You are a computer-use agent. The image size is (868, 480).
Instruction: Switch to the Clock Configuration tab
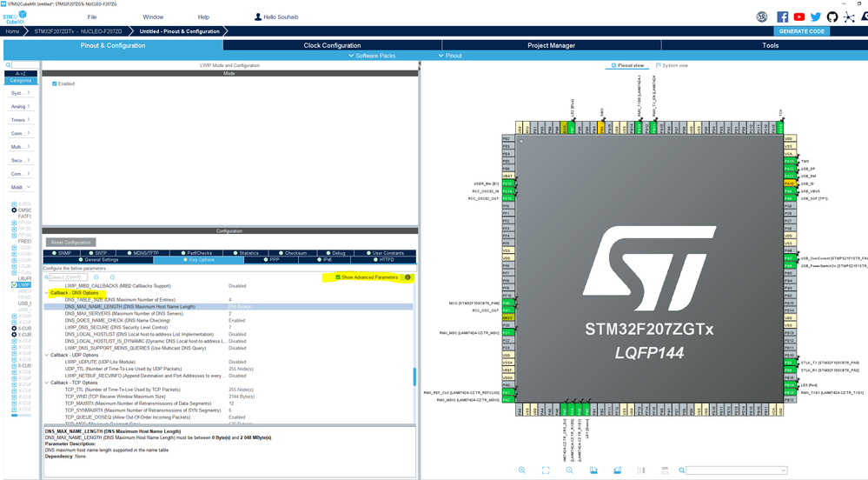click(x=332, y=45)
